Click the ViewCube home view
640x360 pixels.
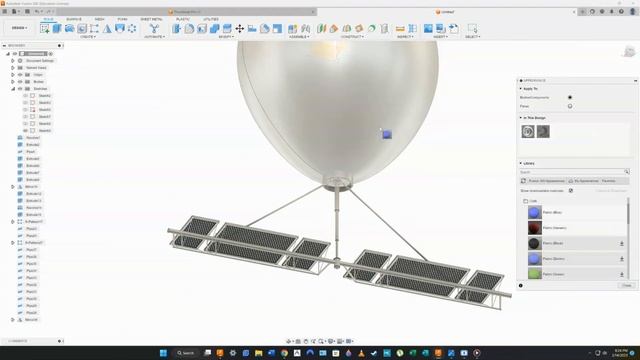tap(629, 51)
